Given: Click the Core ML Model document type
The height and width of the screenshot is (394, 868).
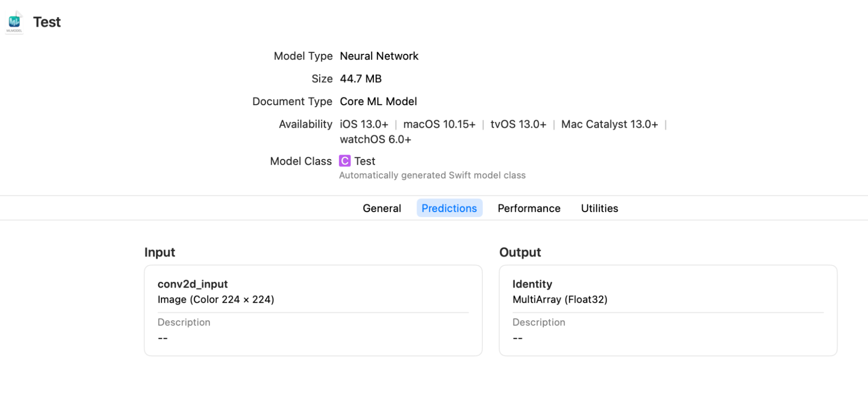Looking at the screenshot, I should pyautogui.click(x=378, y=102).
